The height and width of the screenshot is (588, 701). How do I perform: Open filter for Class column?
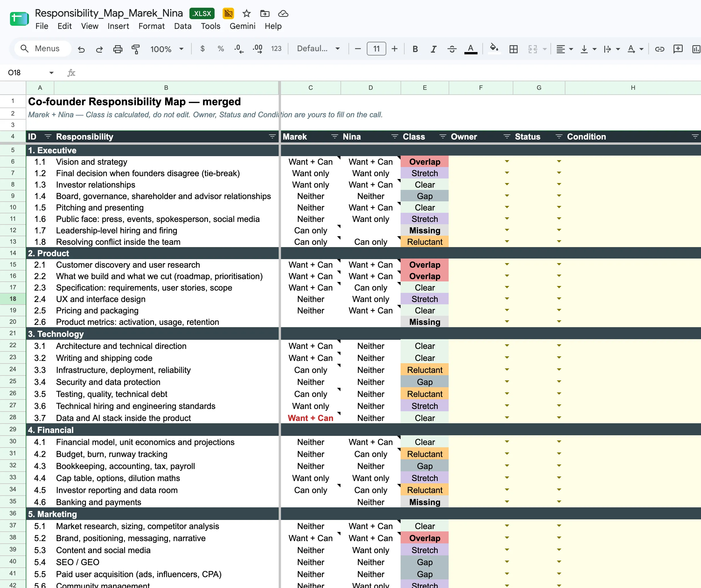pos(442,136)
